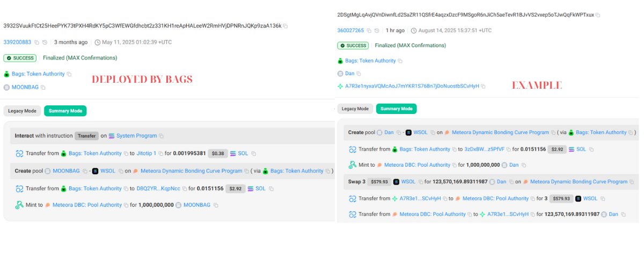Screen dimensions: 644x258
Task: Click the '3 months ago' age text
Action: (71, 42)
